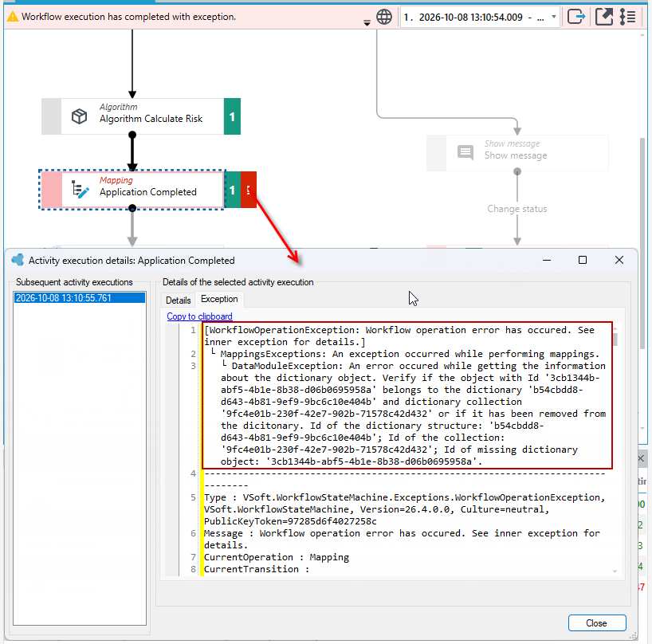The height and width of the screenshot is (644, 652).
Task: Select the Exception tab
Action: pos(219,300)
